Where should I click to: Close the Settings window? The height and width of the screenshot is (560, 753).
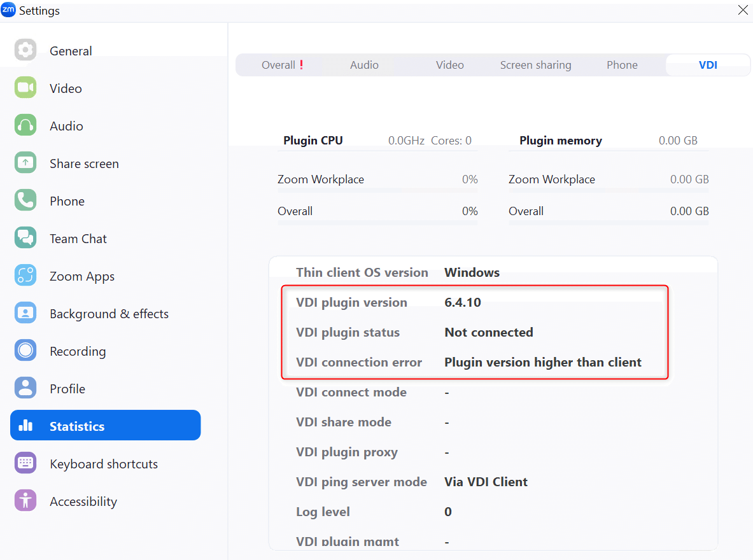click(742, 10)
